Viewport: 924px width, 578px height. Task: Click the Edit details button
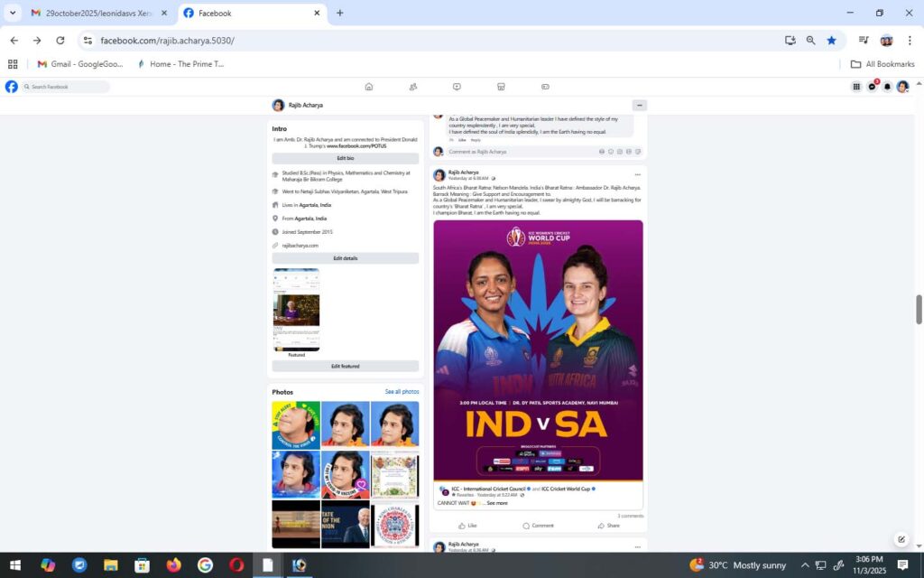345,258
